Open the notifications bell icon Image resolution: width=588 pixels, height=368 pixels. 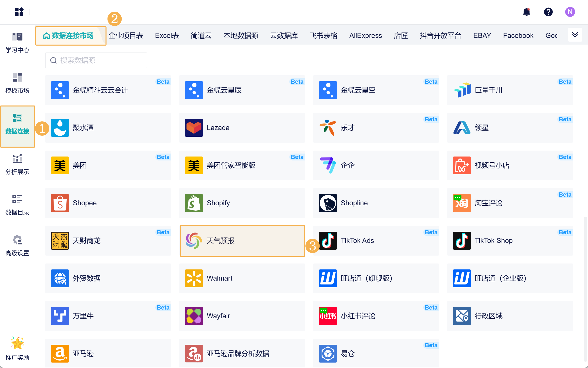pos(526,12)
